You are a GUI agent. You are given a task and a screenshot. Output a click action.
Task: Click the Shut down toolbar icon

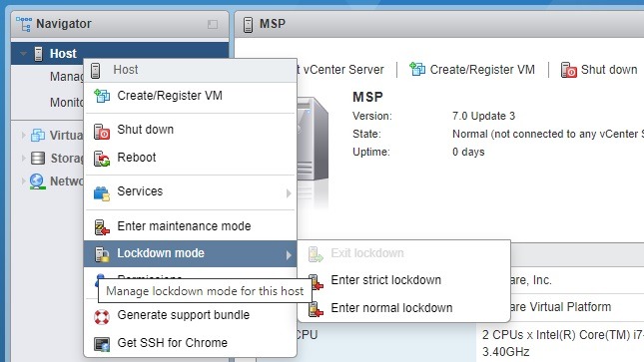(x=569, y=70)
